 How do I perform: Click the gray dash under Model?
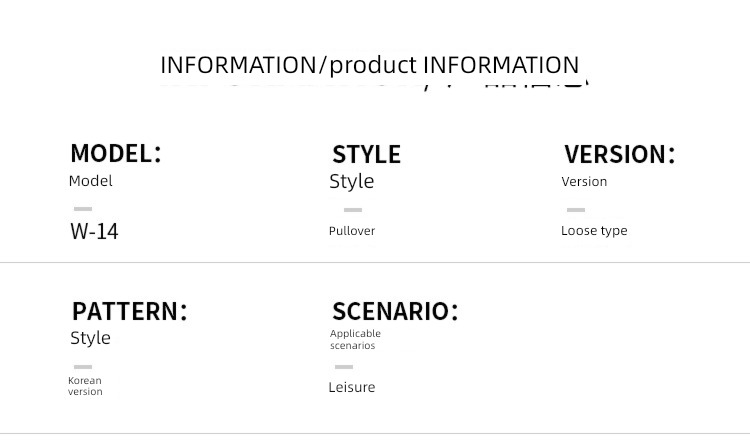(x=83, y=209)
